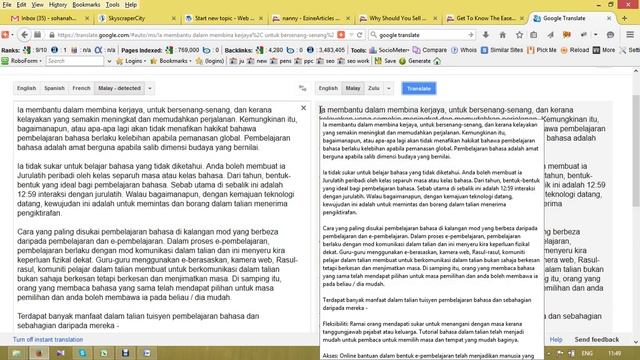Open the Edit menu

coord(21,5)
